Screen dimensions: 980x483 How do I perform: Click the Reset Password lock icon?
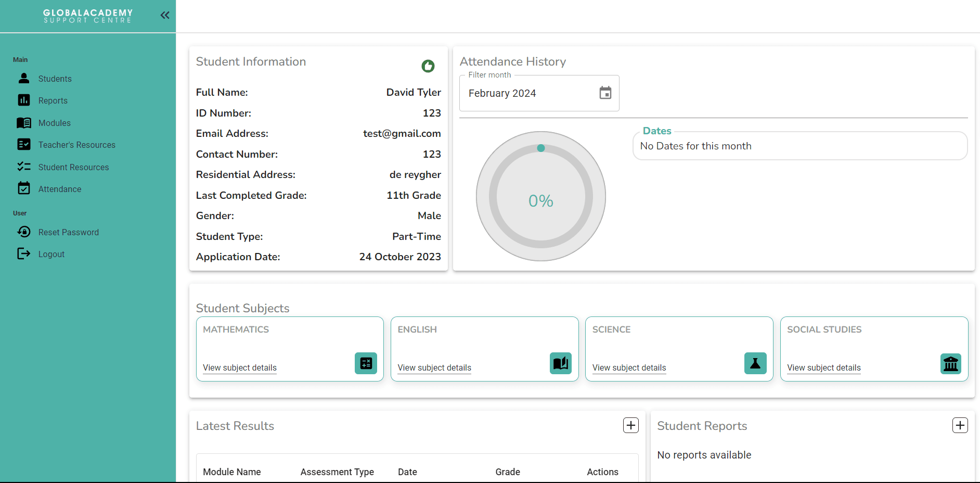24,232
